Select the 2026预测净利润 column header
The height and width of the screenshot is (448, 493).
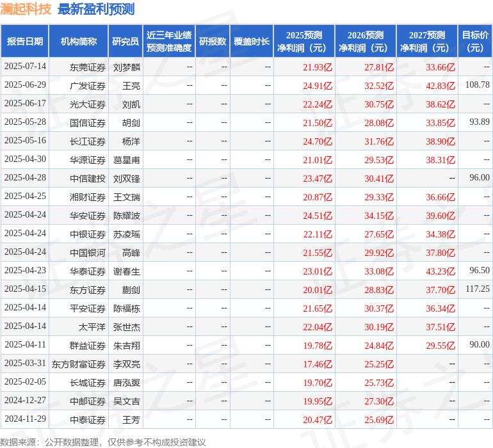[x=366, y=42]
